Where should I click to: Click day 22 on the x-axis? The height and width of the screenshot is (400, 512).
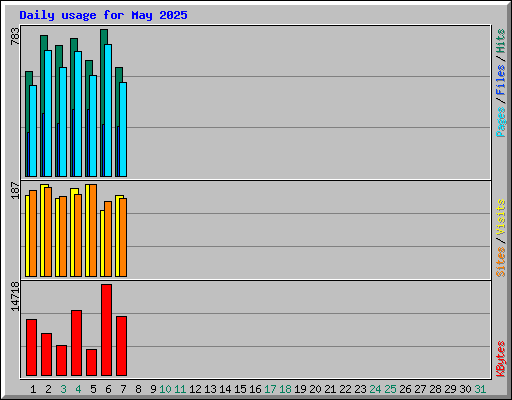(x=345, y=389)
